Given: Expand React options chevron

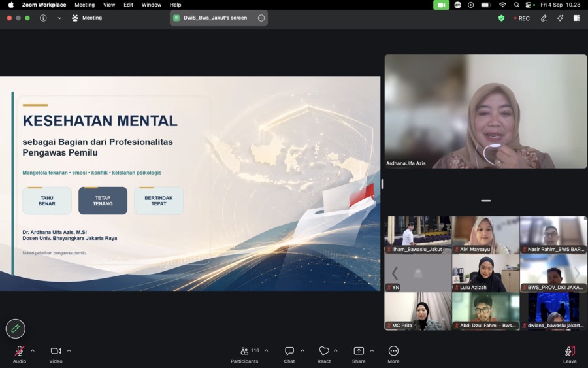Looking at the screenshot, I should pos(336,351).
